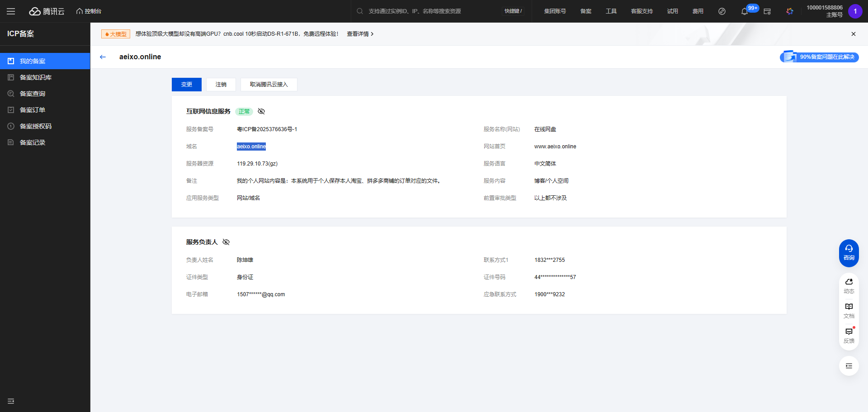Toggle visibility of 服务负责人 details

[x=226, y=242]
